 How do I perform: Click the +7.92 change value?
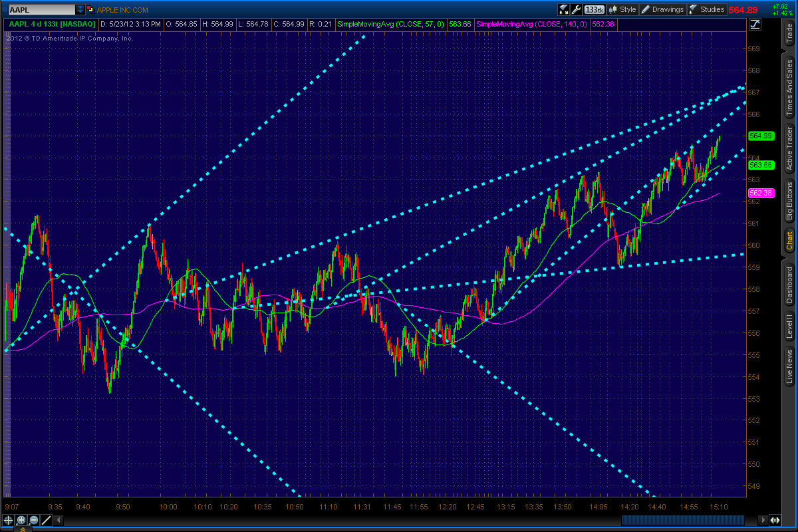point(780,6)
